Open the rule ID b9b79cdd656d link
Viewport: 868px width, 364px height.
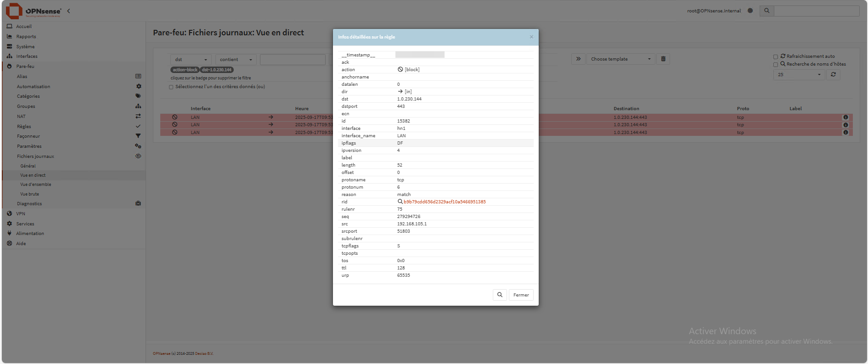point(445,202)
